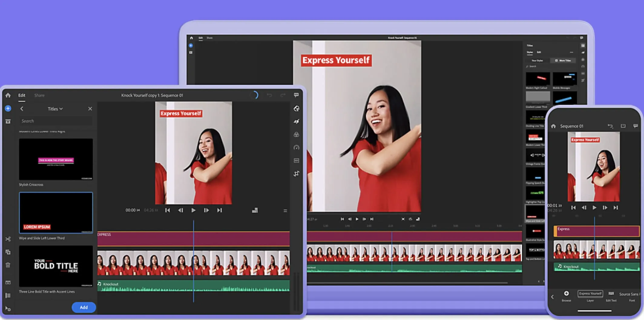The image size is (644, 320).
Task: Open the Styles tab in laptop Titles panel
Action: tap(530, 52)
